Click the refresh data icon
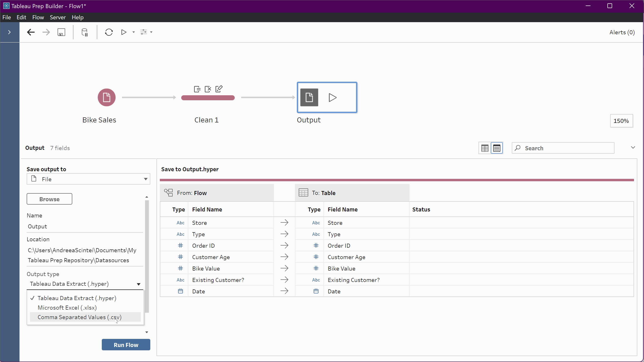Screen dimensions: 644x362 (x=109, y=32)
